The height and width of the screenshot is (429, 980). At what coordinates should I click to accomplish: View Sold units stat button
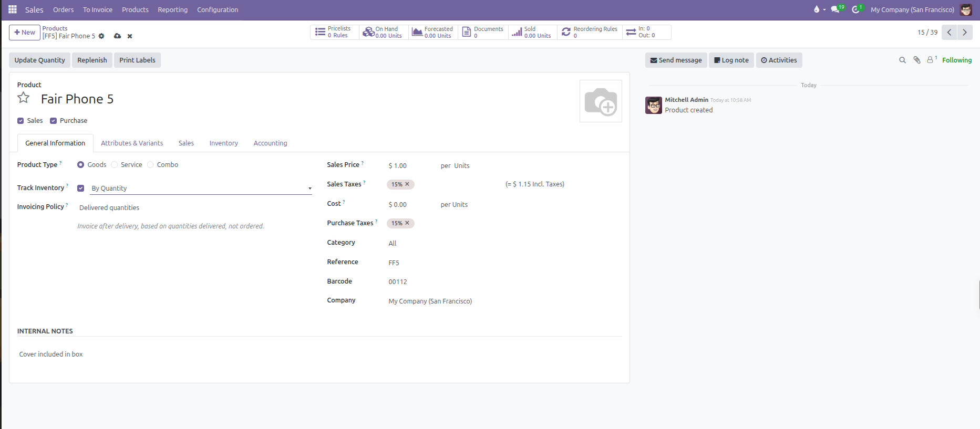[532, 32]
